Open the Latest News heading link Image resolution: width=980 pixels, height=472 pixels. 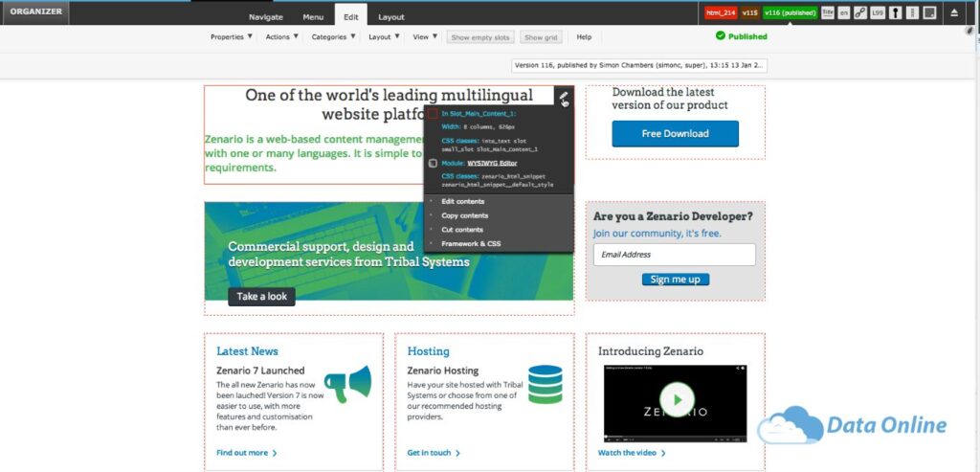pos(247,351)
